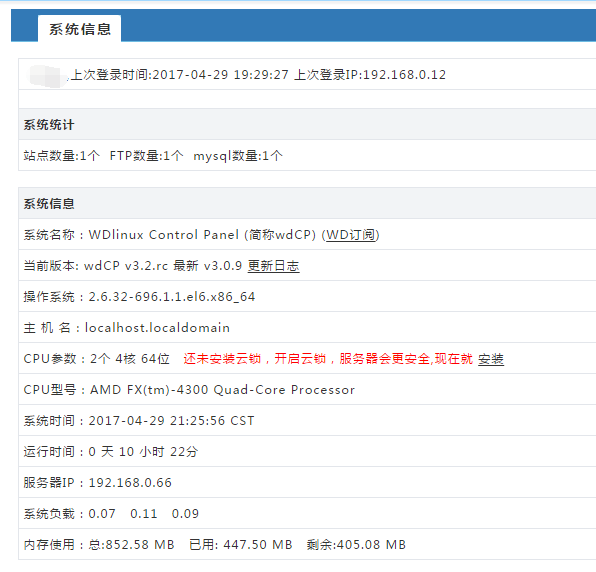The image size is (596, 572).
Task: Click the 当前版本 wdCP v3.2.rc text
Action: pyautogui.click(x=96, y=266)
